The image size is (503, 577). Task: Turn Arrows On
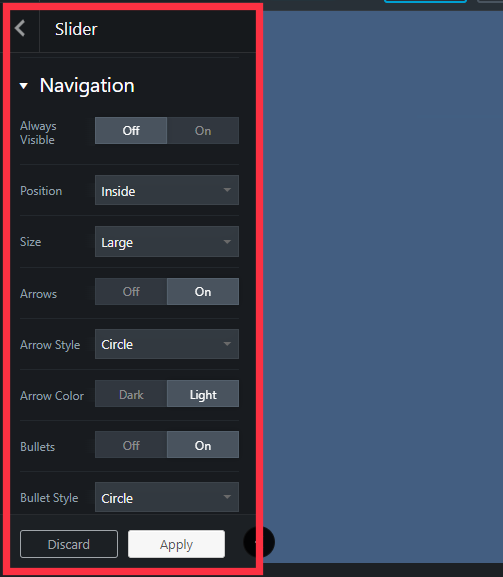pos(203,291)
